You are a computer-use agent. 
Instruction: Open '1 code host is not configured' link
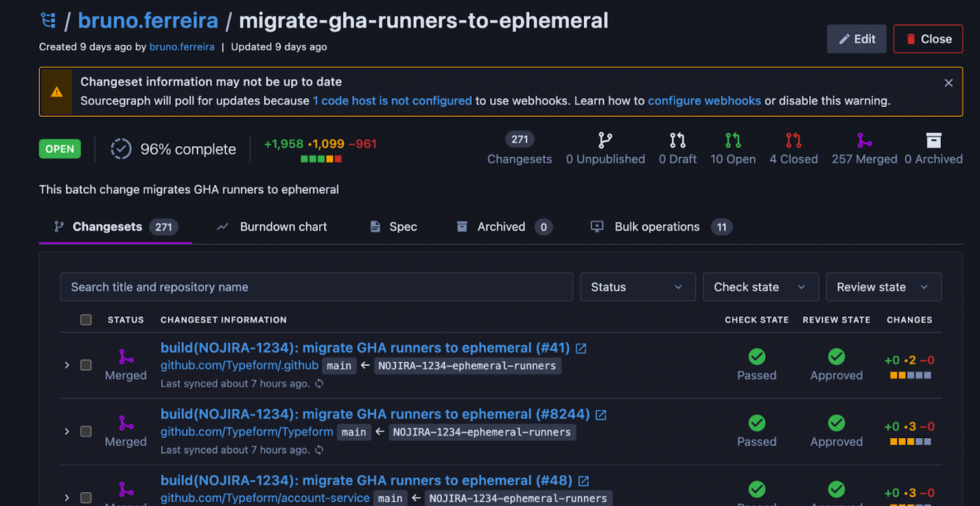pos(392,101)
